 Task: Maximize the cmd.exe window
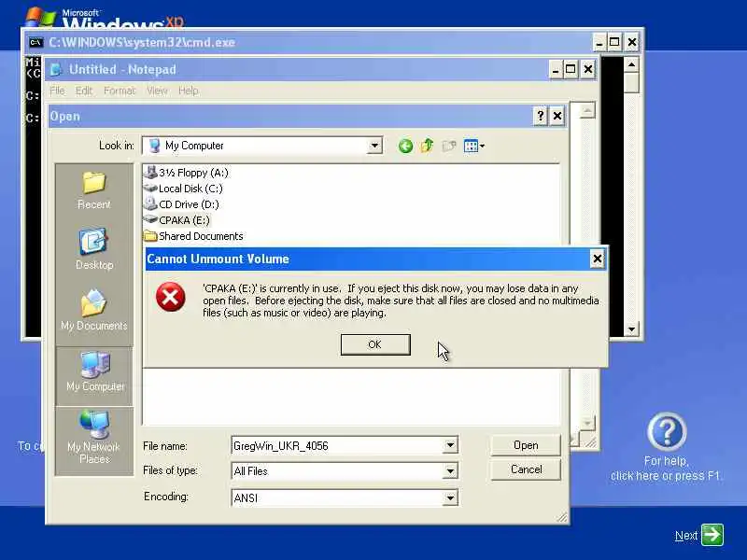[614, 42]
